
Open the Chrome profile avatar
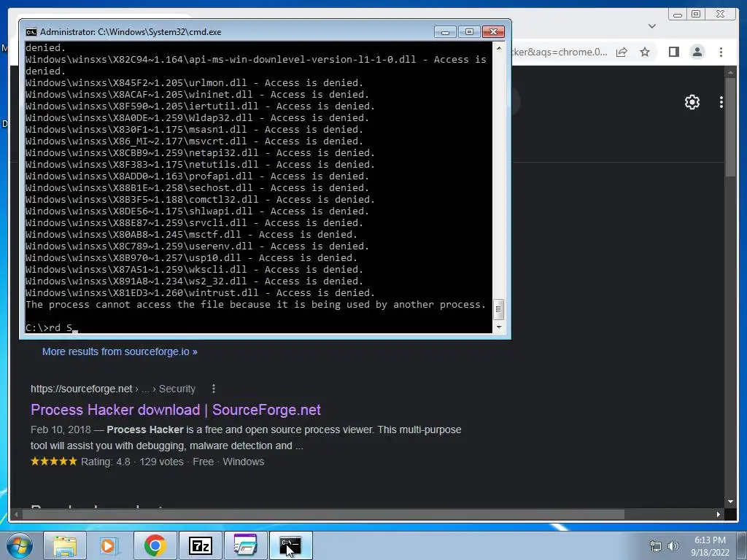coord(697,52)
